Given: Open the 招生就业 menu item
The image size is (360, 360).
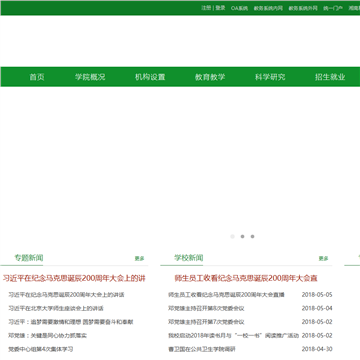Looking at the screenshot, I should [330, 77].
